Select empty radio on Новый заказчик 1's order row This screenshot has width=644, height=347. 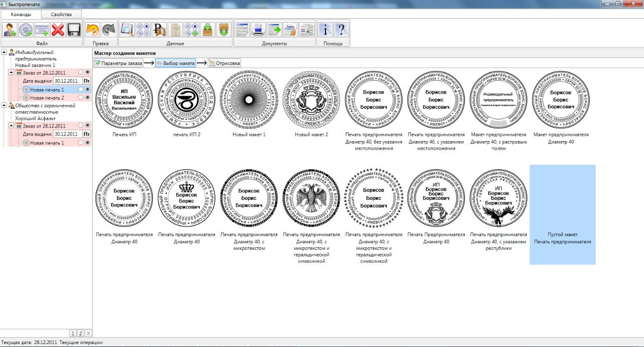(x=80, y=73)
